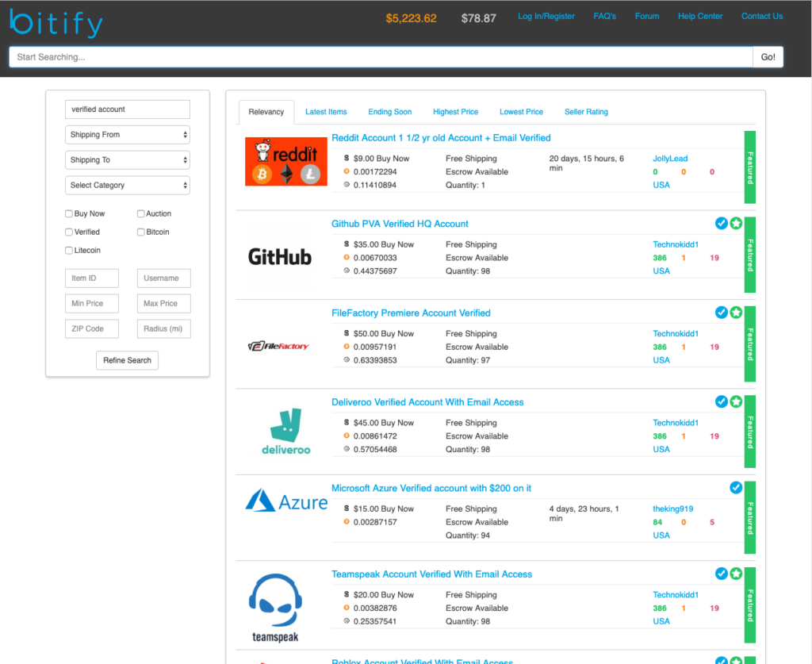Viewport: 812px width, 664px height.
Task: Click star badge on Deliveroo listing
Action: tap(736, 401)
